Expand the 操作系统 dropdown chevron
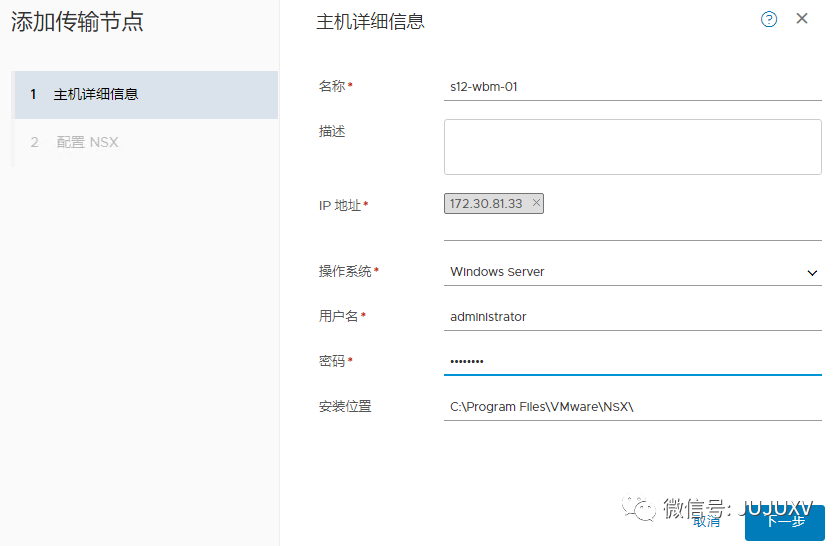 click(x=812, y=272)
